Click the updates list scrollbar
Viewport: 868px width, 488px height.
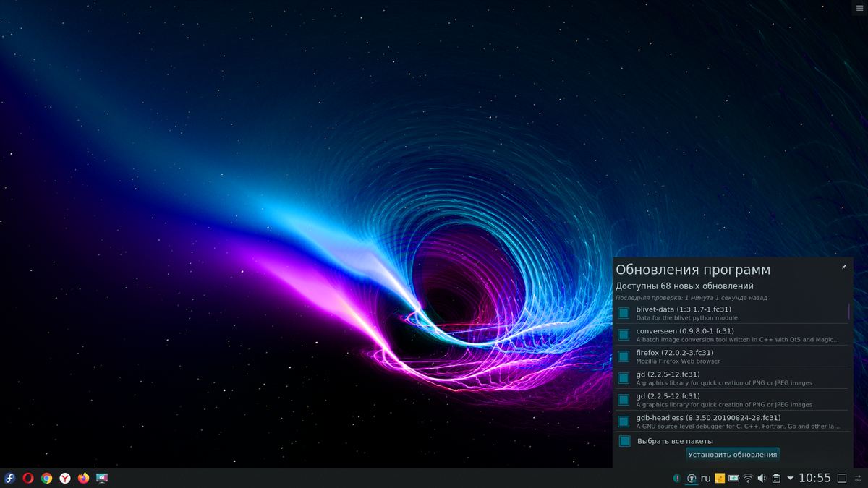[849, 312]
